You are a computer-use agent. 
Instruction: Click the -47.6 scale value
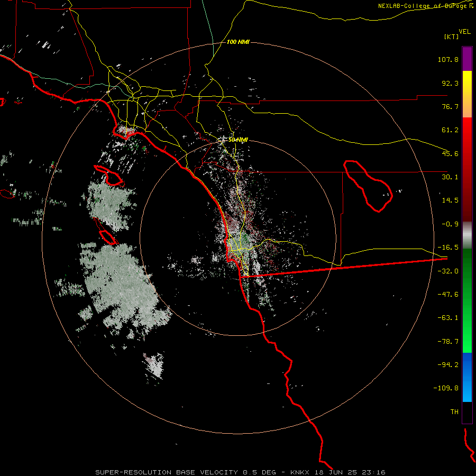448,295
